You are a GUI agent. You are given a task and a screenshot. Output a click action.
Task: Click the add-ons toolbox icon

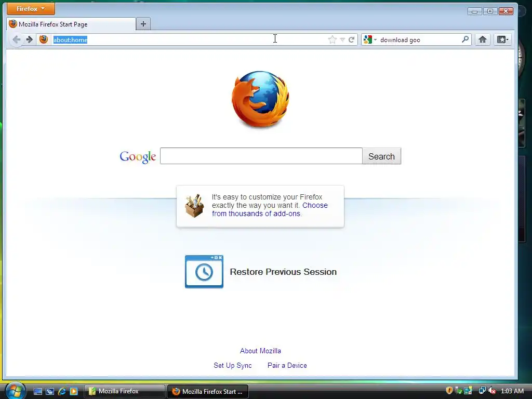194,206
